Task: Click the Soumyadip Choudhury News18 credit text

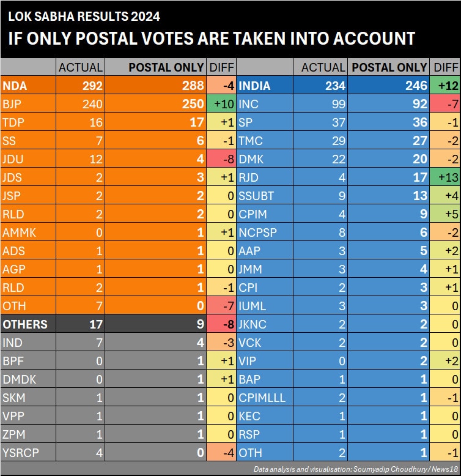Action: pyautogui.click(x=355, y=469)
